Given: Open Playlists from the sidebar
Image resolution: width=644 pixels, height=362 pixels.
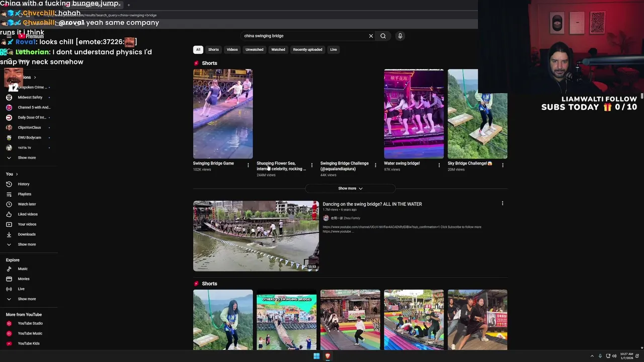Looking at the screenshot, I should coord(25,194).
